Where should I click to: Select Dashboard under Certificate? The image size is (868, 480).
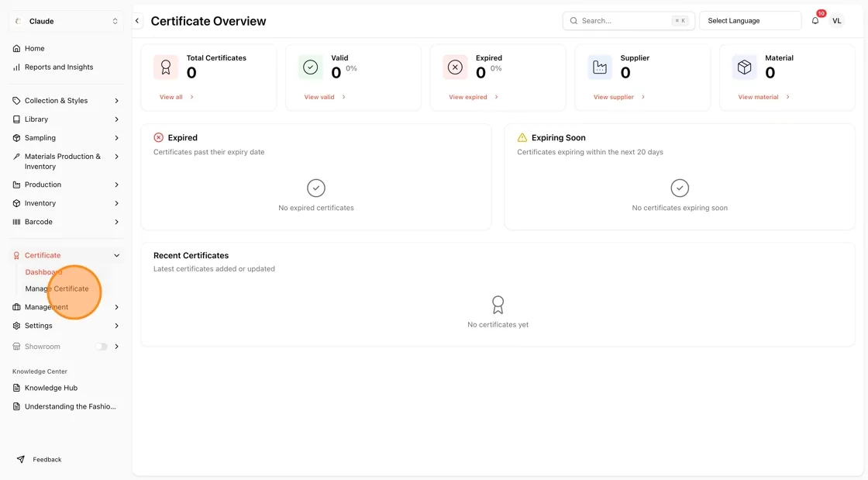43,272
